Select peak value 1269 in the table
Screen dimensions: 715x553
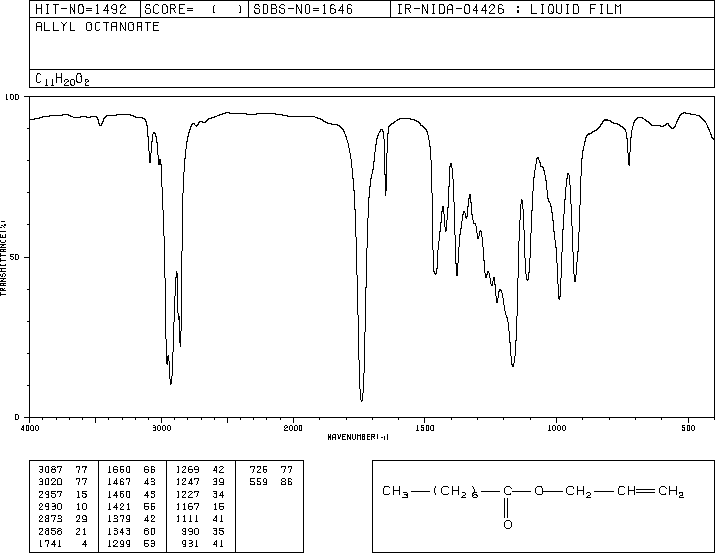(x=187, y=470)
